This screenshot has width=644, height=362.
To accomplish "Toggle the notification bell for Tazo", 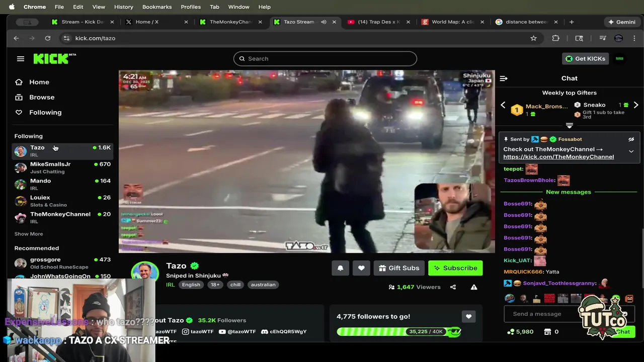I will point(341,268).
